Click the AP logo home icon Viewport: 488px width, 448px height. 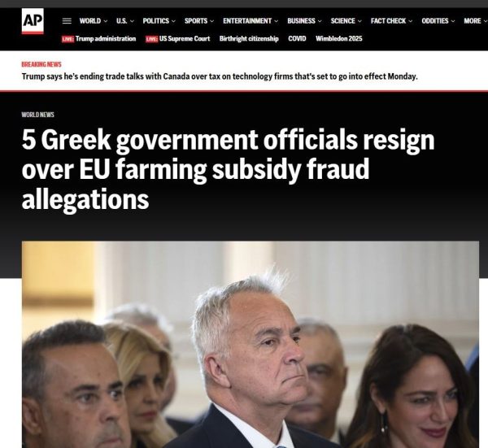[x=33, y=21]
